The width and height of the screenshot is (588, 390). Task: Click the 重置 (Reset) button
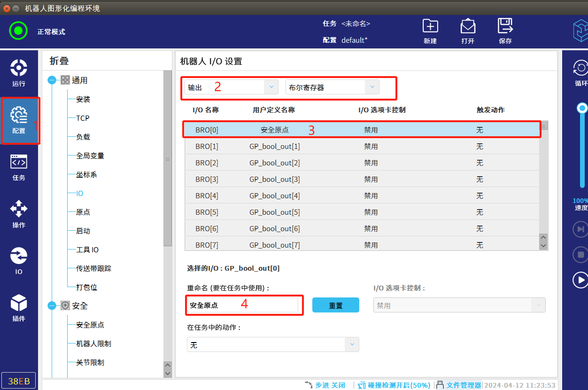point(335,305)
